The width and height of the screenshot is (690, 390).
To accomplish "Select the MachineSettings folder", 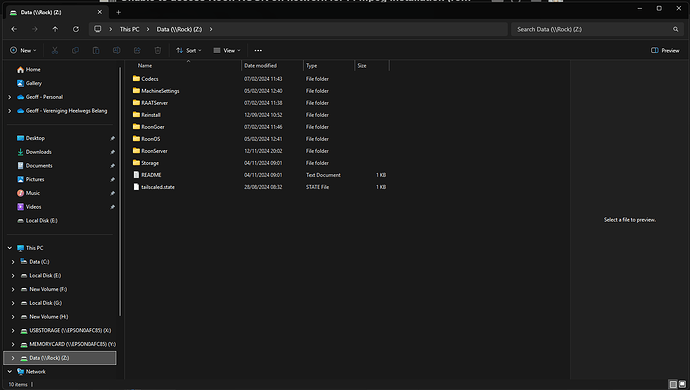I will tap(160, 91).
